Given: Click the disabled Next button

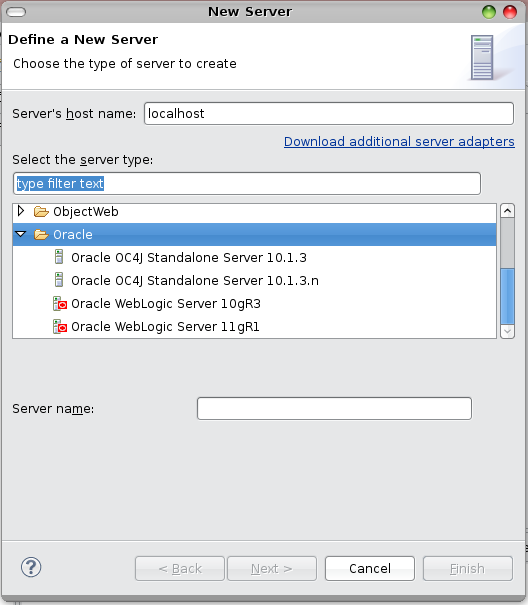Looking at the screenshot, I should pyautogui.click(x=272, y=568).
